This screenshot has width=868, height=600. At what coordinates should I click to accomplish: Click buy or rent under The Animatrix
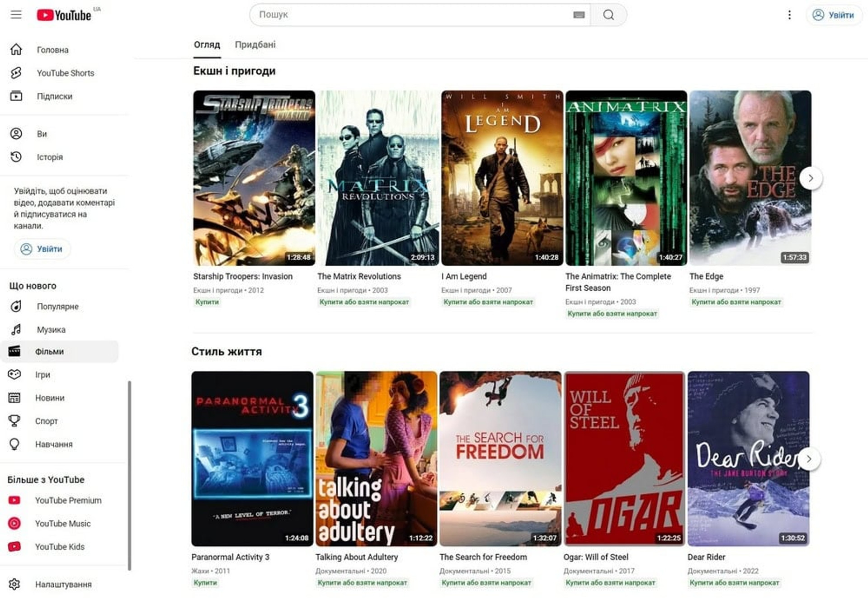612,313
